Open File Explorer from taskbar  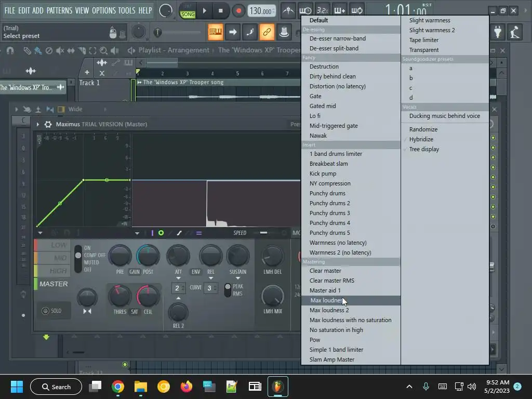coord(140,387)
